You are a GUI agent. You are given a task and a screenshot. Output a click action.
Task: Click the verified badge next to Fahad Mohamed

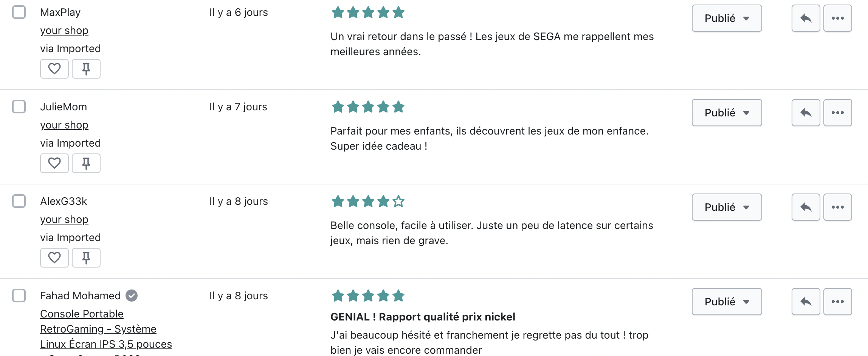pyautogui.click(x=132, y=296)
